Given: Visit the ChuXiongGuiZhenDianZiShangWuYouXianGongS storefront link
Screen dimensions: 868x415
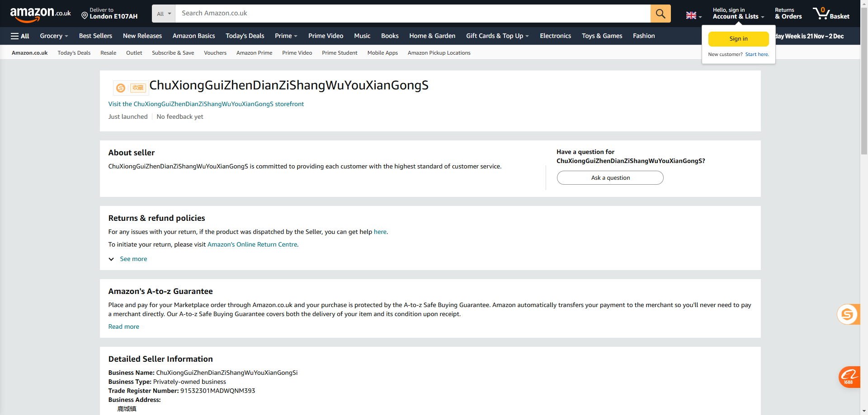Looking at the screenshot, I should point(206,104).
